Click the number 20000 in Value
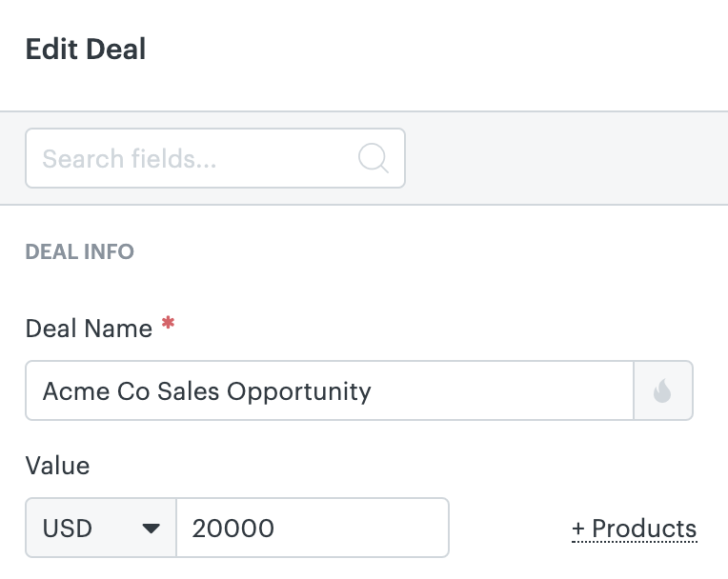The height and width of the screenshot is (579, 728). [x=233, y=529]
